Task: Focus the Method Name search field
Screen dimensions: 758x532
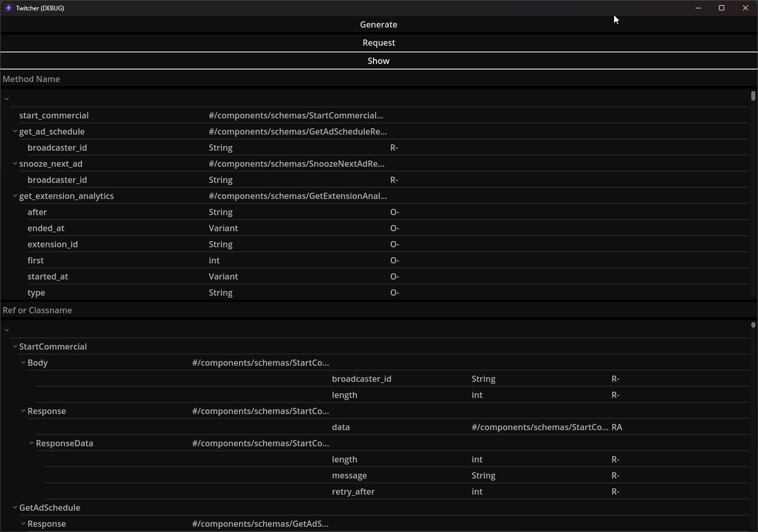Action: (378, 79)
